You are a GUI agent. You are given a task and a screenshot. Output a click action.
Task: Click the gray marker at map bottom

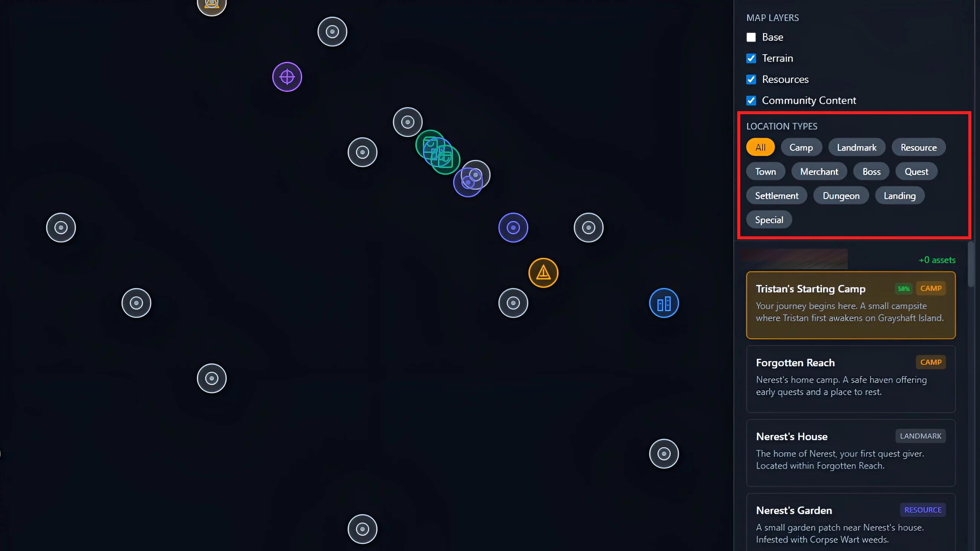pos(362,529)
